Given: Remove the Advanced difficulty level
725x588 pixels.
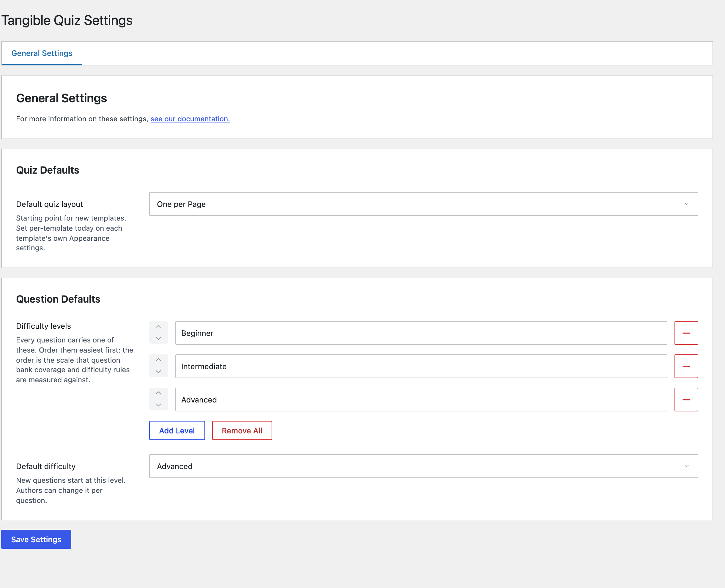Looking at the screenshot, I should (x=686, y=400).
